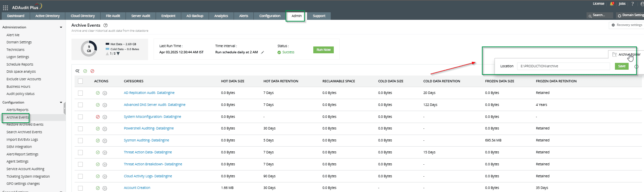Open the help question mark in header
Image resolution: width=644 pixels, height=192 pixels.
pyautogui.click(x=632, y=4)
